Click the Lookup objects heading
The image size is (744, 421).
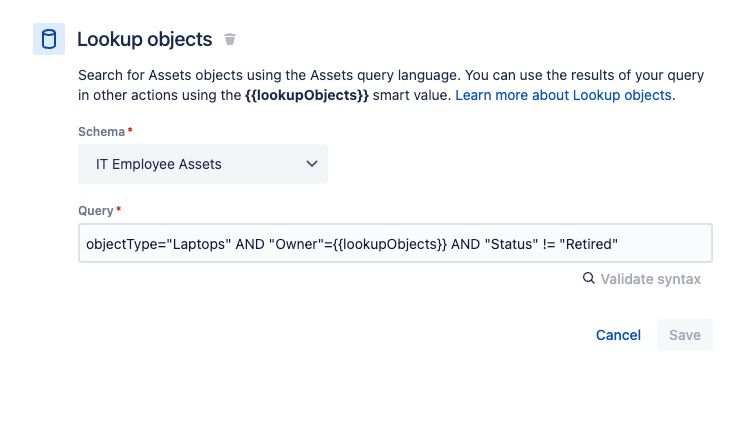pyautogui.click(x=145, y=39)
